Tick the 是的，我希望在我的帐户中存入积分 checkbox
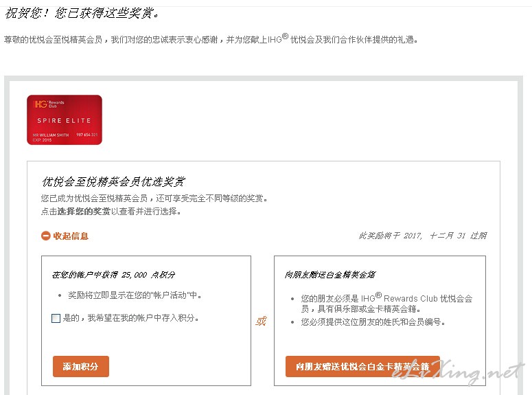This screenshot has width=532, height=395. tap(56, 318)
